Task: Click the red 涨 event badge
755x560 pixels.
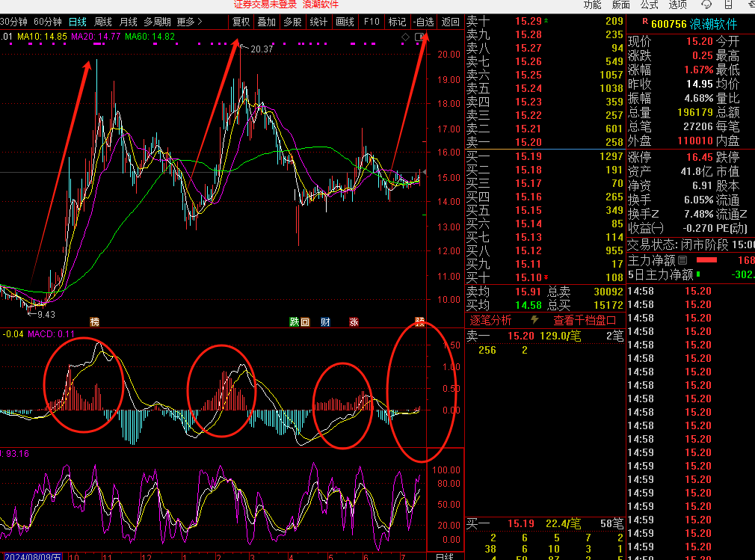Action: (354, 322)
